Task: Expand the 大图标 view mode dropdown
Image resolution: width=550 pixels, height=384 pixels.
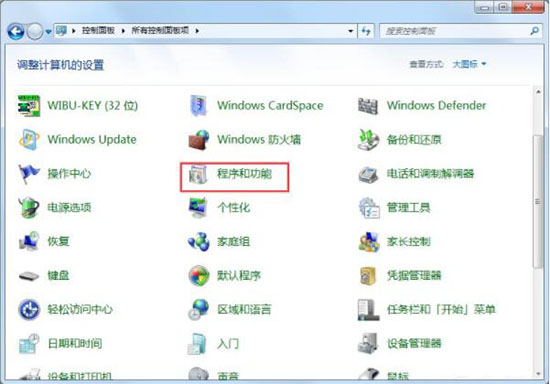Action: 469,64
